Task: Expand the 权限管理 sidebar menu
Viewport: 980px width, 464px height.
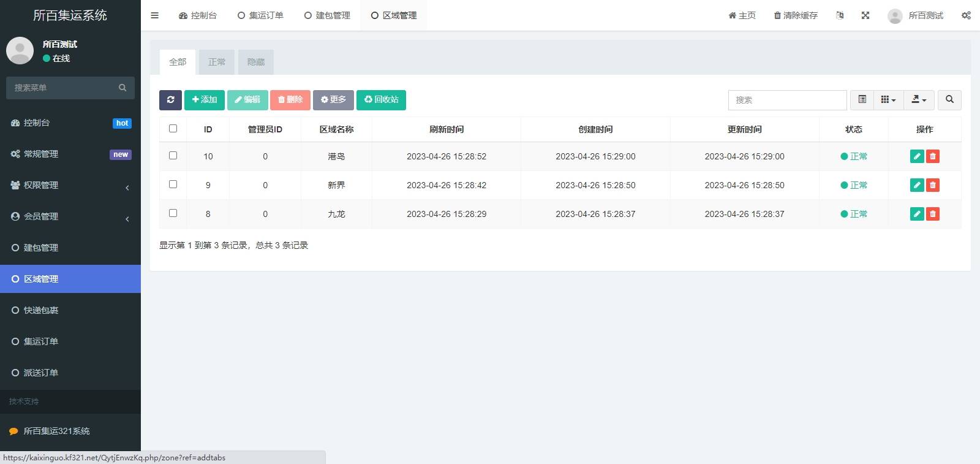Action: (x=70, y=185)
